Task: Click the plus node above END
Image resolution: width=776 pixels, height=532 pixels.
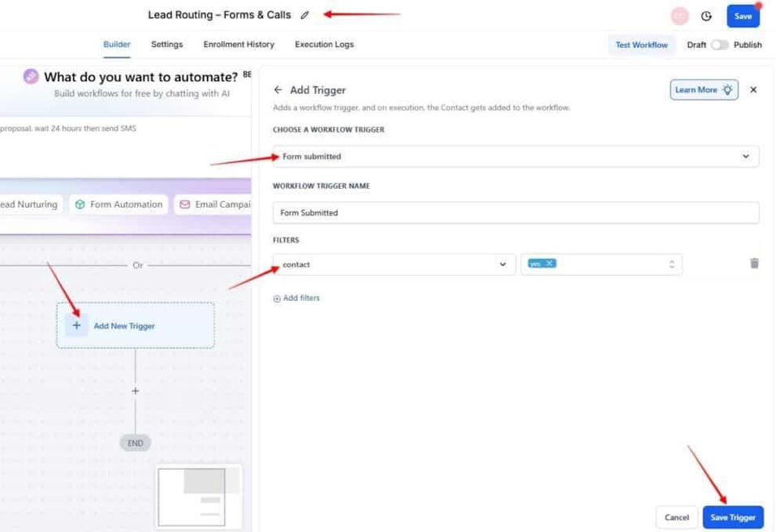Action: click(136, 391)
